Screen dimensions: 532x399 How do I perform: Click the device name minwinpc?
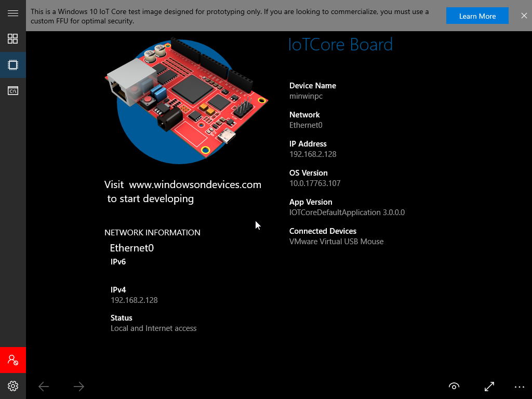tap(306, 96)
